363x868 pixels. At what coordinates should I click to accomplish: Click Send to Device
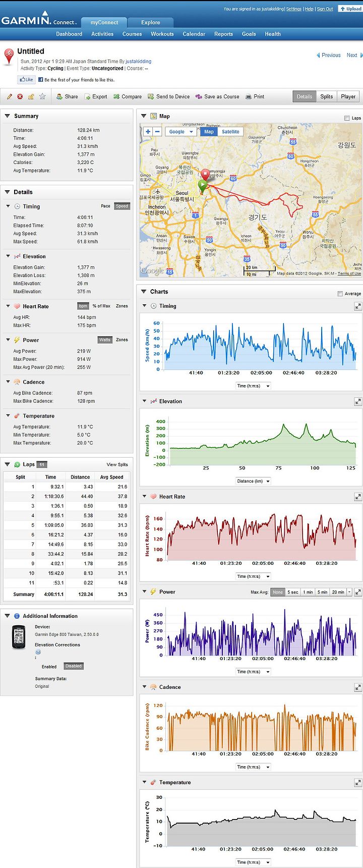pos(169,96)
